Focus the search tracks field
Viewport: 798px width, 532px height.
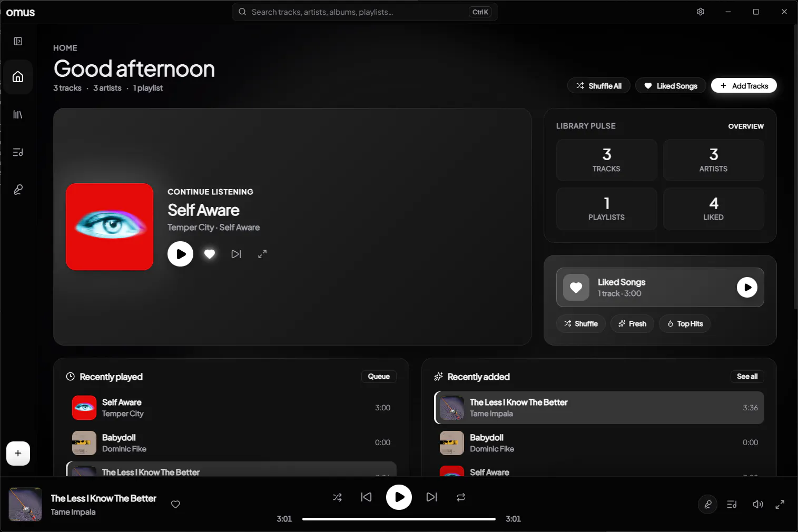[364, 12]
